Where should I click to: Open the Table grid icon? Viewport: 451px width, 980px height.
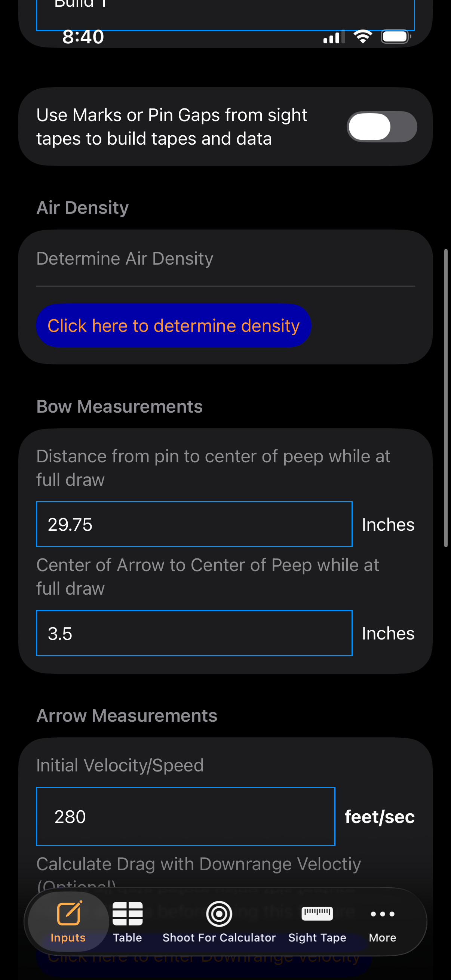tap(128, 913)
